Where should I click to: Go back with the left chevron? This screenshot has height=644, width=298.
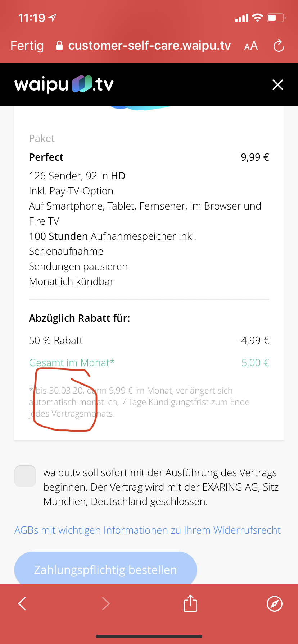[x=22, y=603]
